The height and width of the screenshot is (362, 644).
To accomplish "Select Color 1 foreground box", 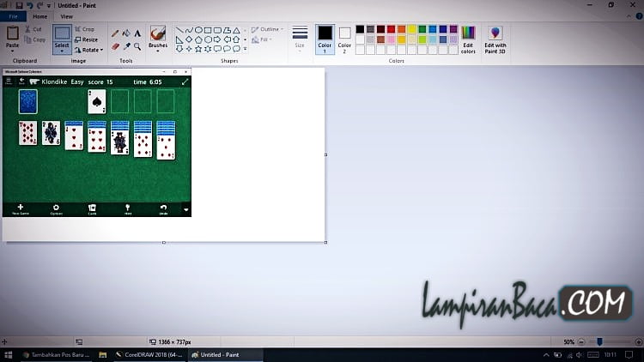I will (325, 37).
